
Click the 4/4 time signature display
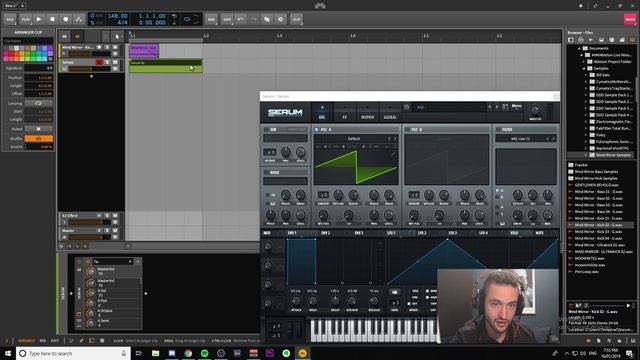(122, 22)
